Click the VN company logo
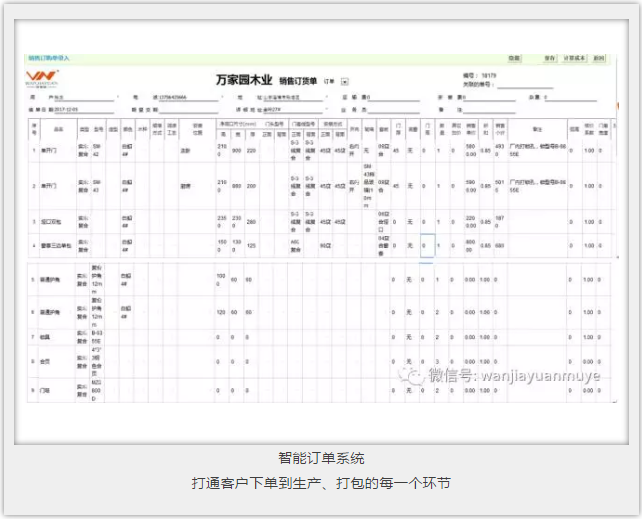642x519 pixels. coord(42,78)
